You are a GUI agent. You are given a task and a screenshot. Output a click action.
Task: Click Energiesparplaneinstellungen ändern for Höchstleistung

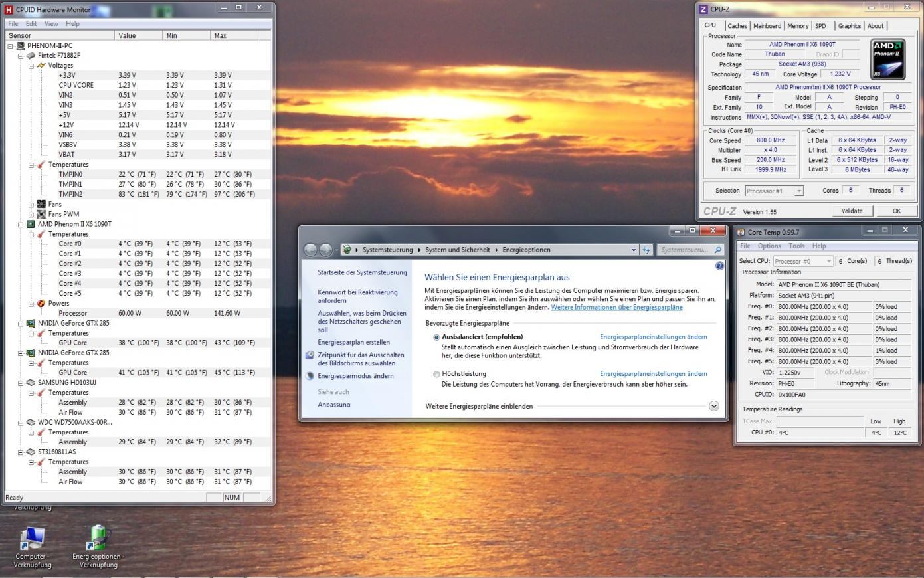(x=653, y=373)
